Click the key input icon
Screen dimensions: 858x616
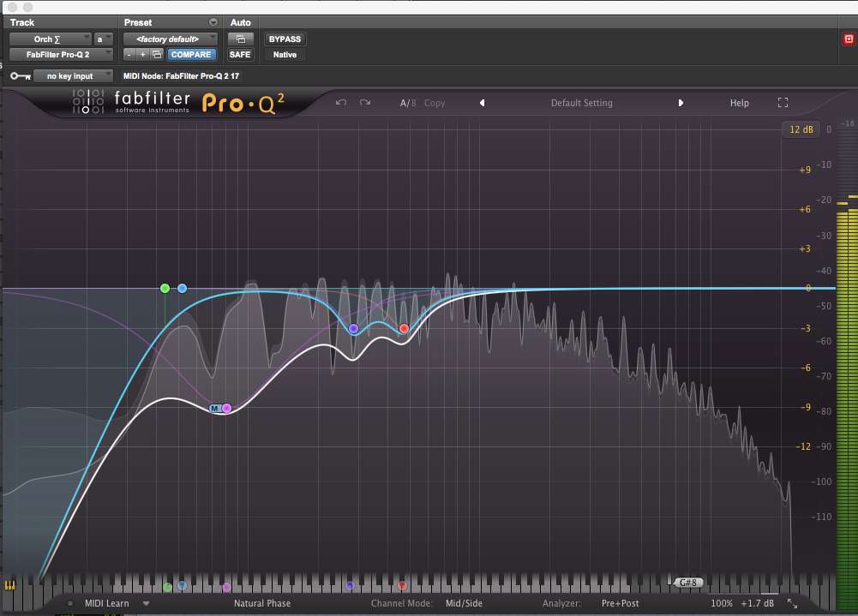point(21,76)
